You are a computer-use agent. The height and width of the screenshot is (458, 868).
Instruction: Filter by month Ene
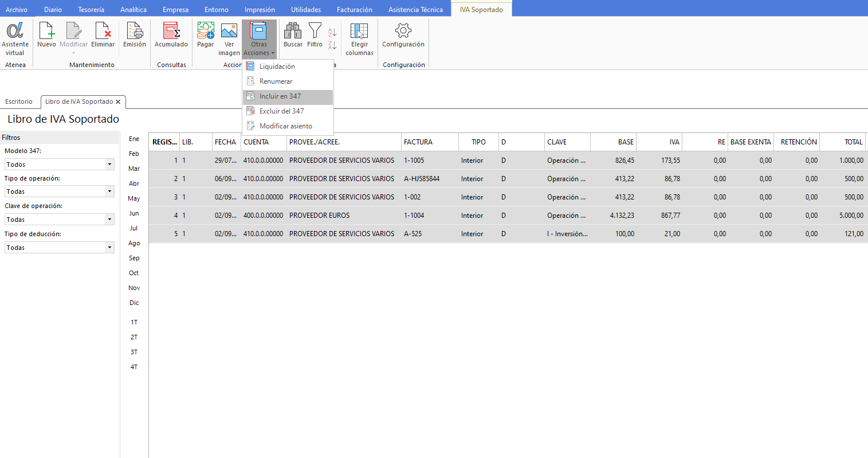(x=134, y=139)
